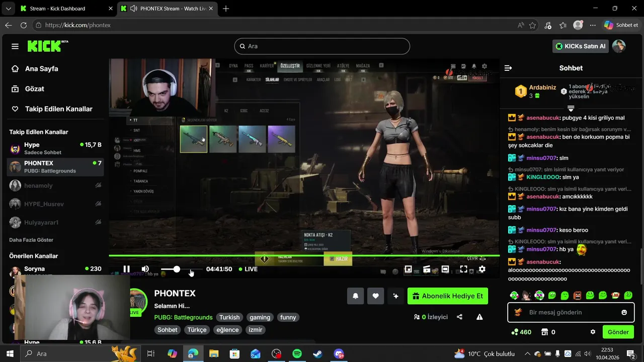Screen dimensions: 644x362
Task: Open the browser tab search dropdown
Action: (x=8, y=9)
